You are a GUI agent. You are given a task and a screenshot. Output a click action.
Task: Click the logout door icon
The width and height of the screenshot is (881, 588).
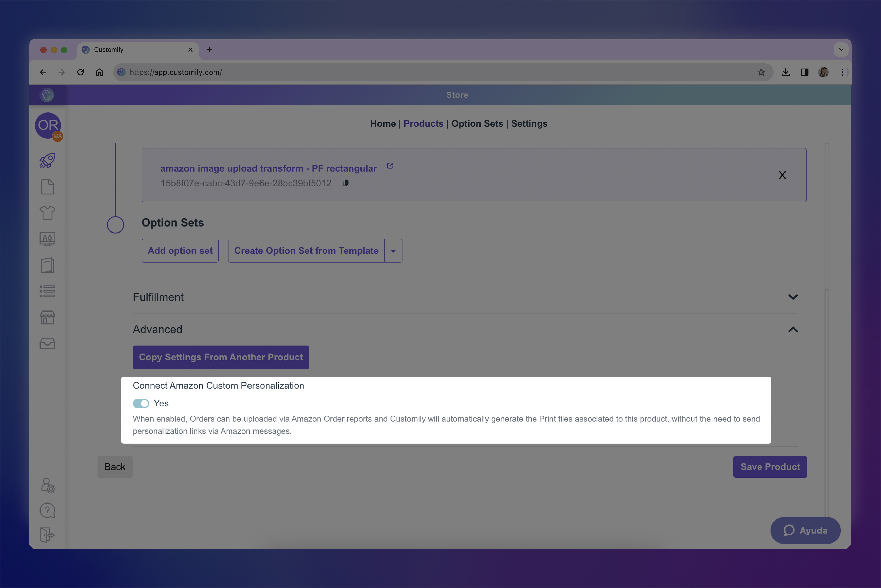[47, 535]
